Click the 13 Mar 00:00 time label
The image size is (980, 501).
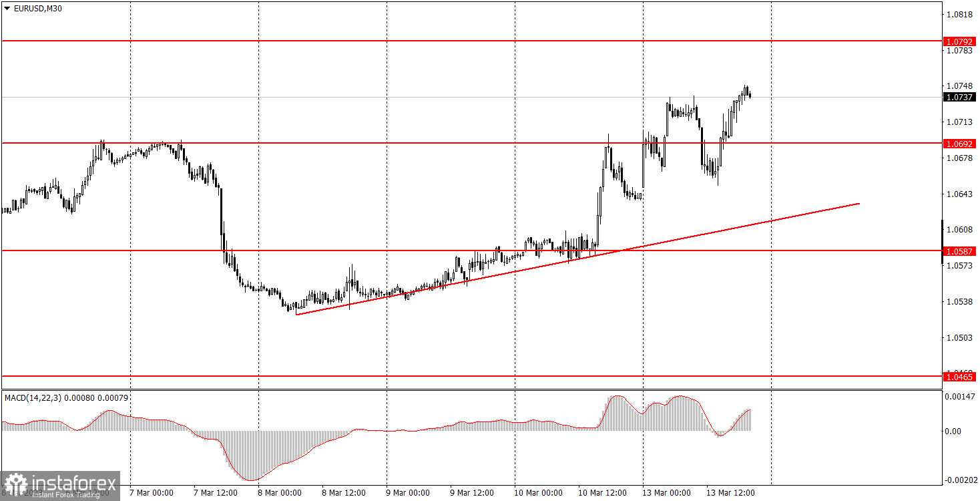pos(666,493)
